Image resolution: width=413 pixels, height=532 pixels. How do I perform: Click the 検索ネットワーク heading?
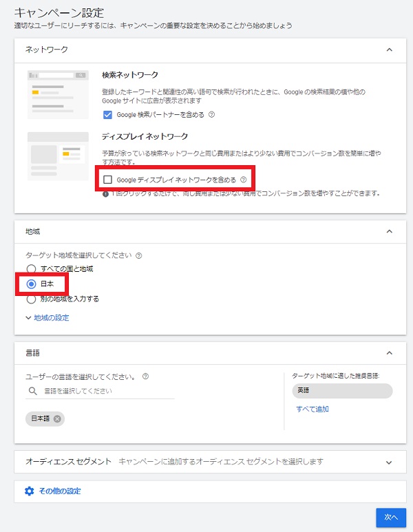130,75
